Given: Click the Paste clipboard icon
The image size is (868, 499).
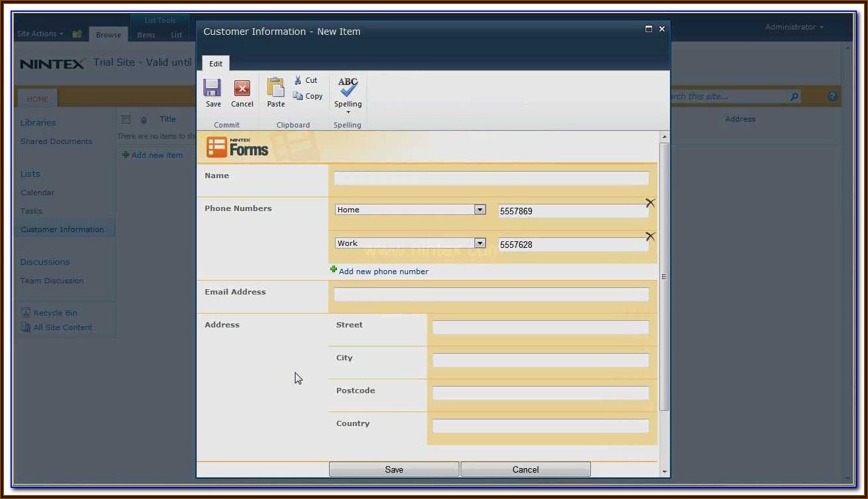Looking at the screenshot, I should (276, 87).
